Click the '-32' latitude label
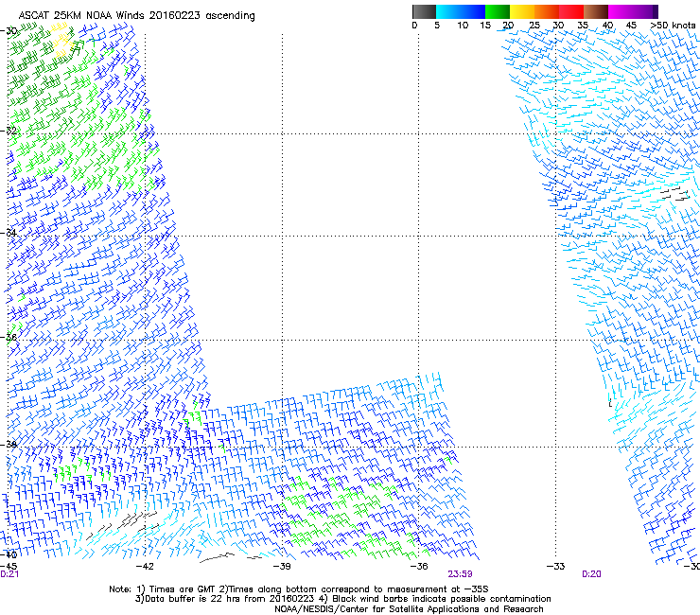 pos(9,131)
